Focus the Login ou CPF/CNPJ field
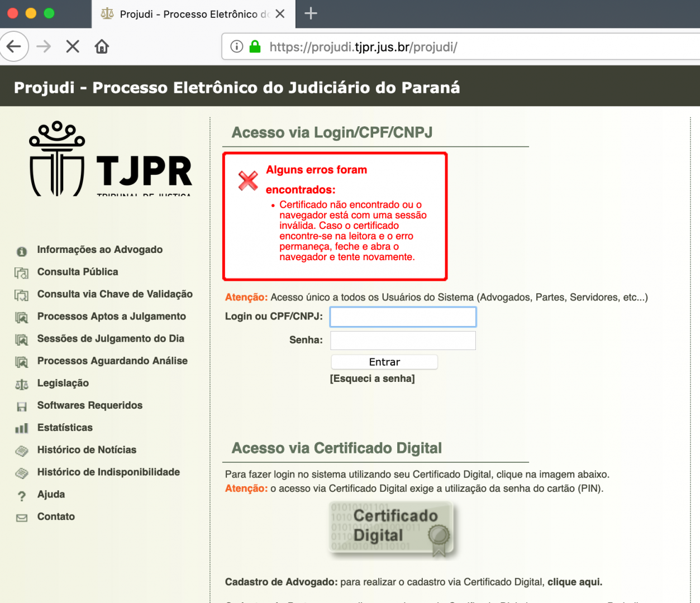 point(403,317)
